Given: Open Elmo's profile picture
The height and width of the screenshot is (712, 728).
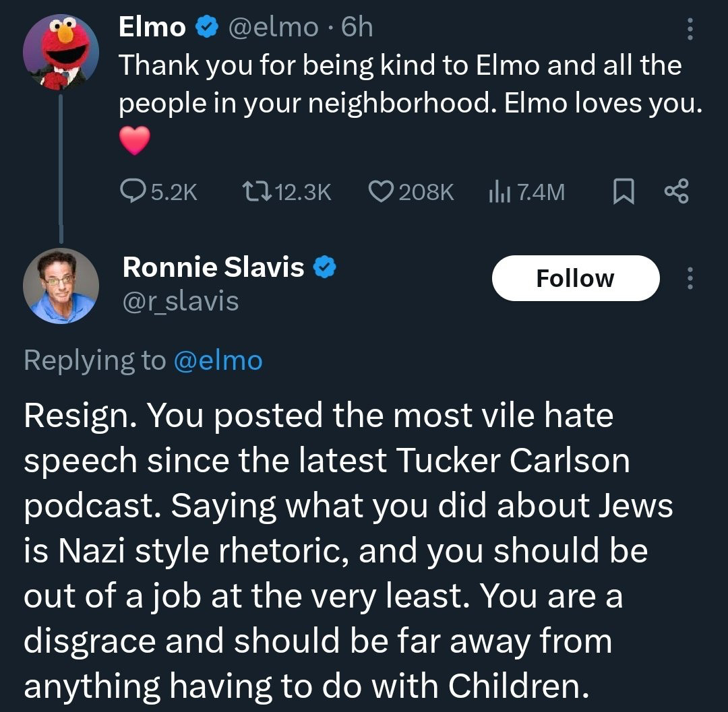Looking at the screenshot, I should click(61, 51).
